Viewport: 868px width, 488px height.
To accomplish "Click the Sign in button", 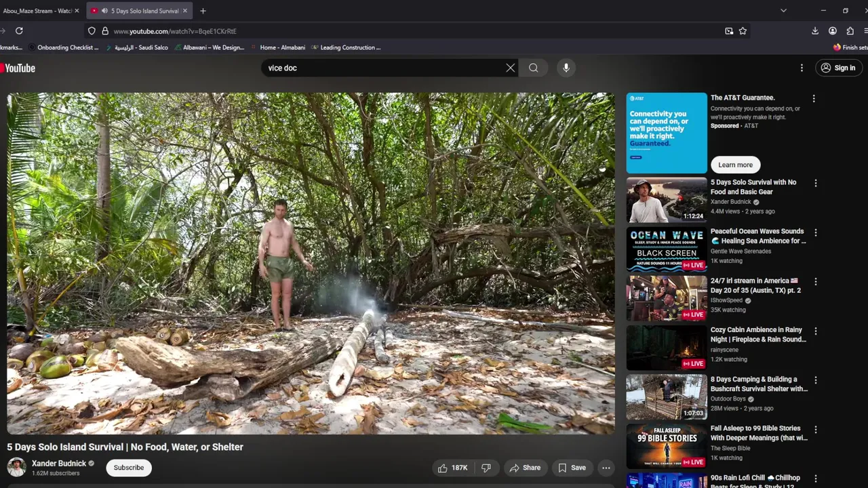I will pyautogui.click(x=838, y=68).
